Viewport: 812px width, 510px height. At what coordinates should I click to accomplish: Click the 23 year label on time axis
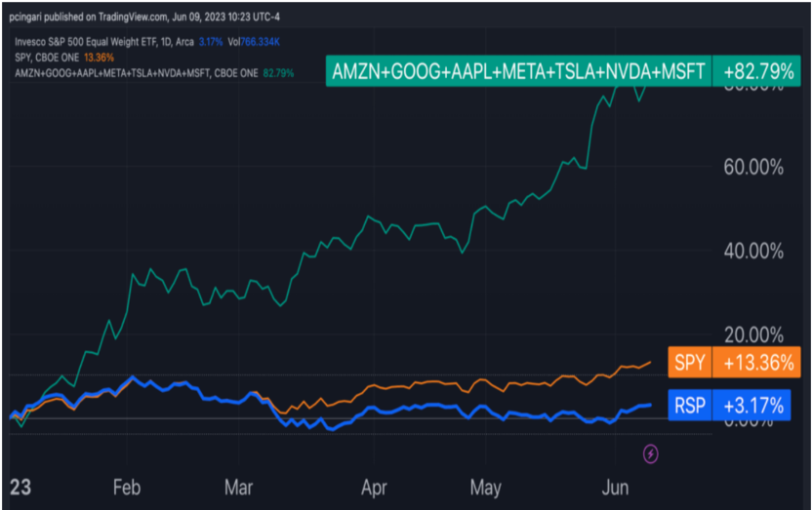20,488
